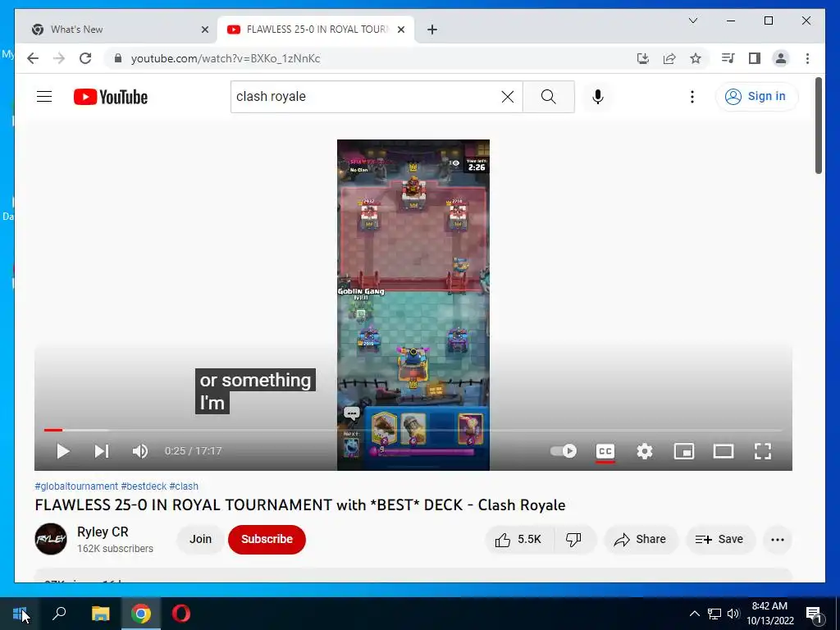Open the taskbar clock and date
Viewport: 840px width, 630px height.
coord(769,614)
